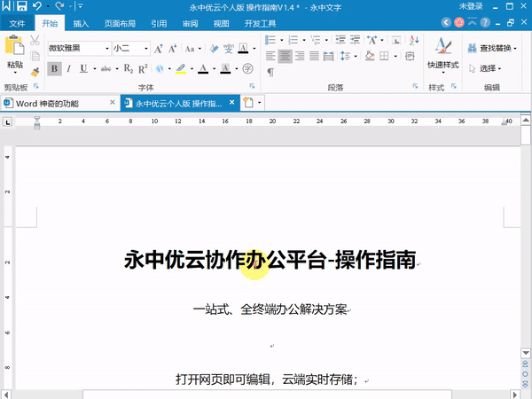The image size is (532, 399).
Task: Click the paragraph shading paint bucket icon
Action: (370, 56)
